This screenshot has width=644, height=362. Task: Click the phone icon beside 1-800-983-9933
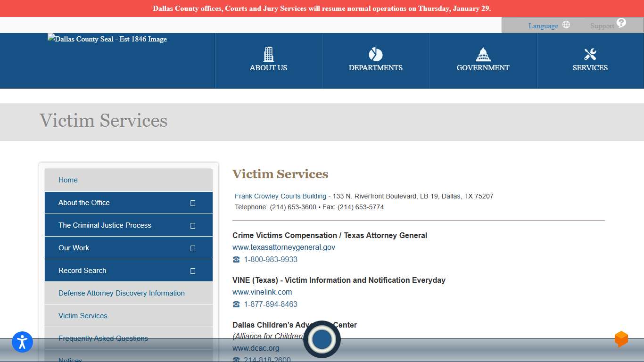click(236, 259)
